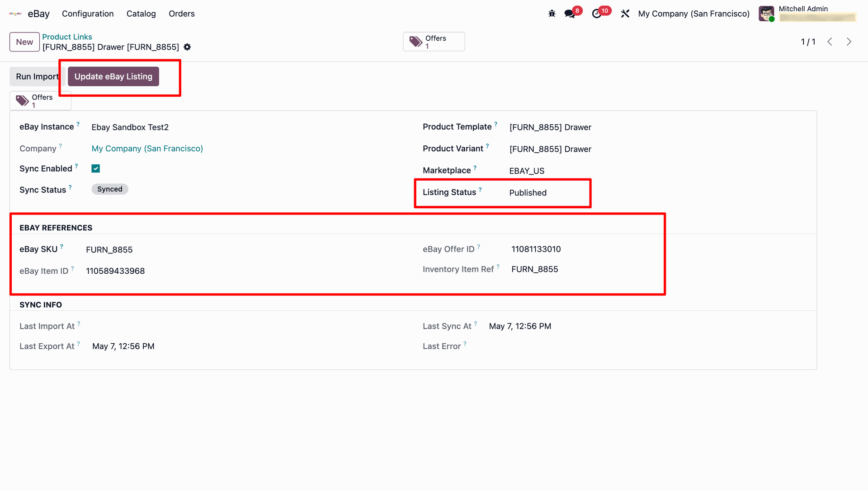Click the Offers tag button below Run Import
The width and height of the screenshot is (868, 491).
coord(40,101)
